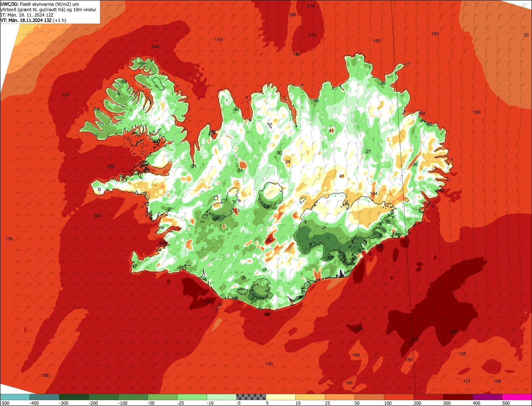Click the dark green swatch between -300 and -200
The height and width of the screenshot is (406, 532).
click(x=74, y=397)
